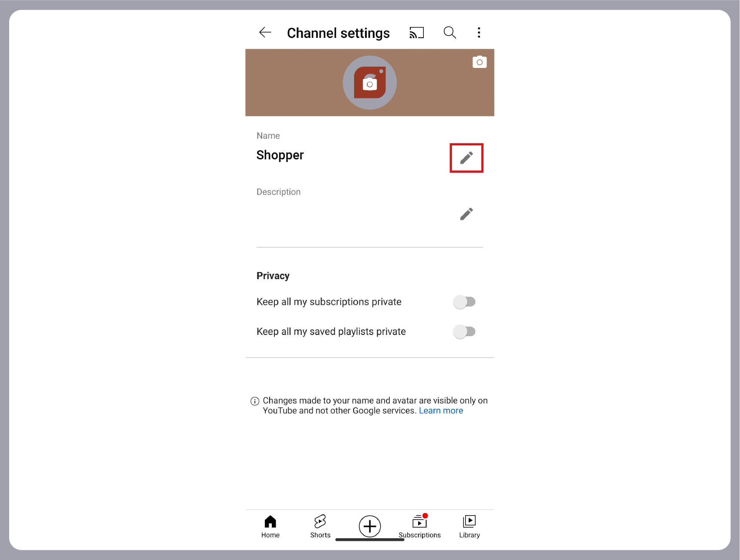Screen dimensions: 740x560
Task: Tap the Name field label
Action: [x=268, y=136]
